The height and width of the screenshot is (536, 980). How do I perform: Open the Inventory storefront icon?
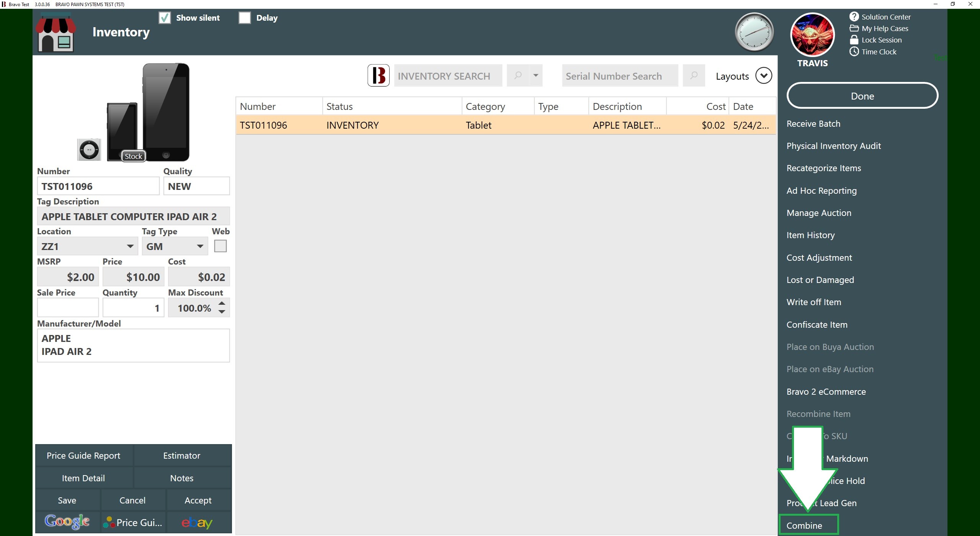[x=56, y=32]
